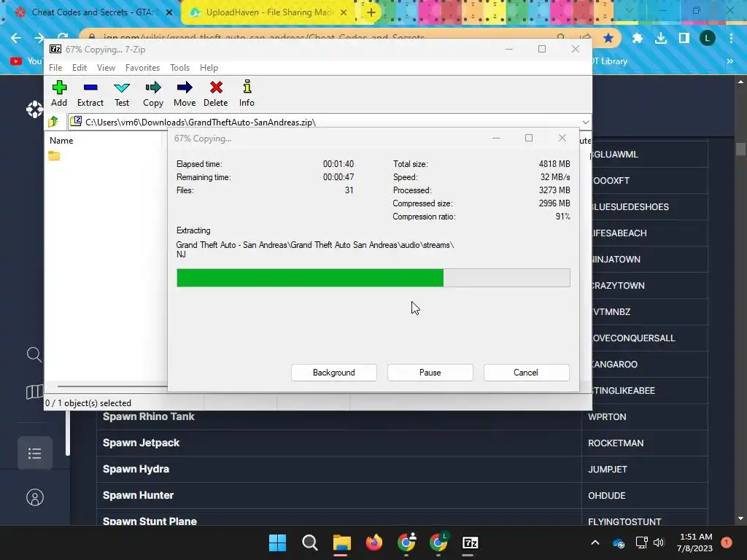The height and width of the screenshot is (560, 747).
Task: Open Help menu in 7-Zip
Action: pos(209,68)
